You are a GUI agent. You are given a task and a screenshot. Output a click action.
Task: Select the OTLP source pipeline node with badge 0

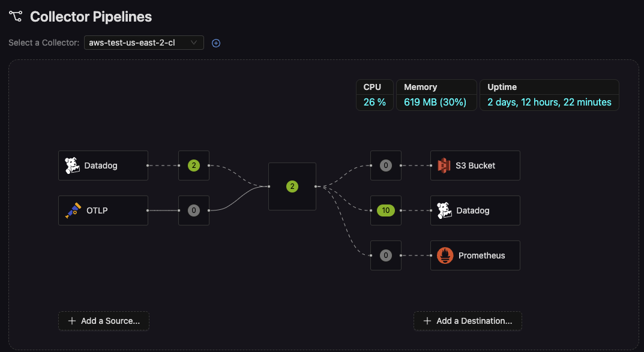pyautogui.click(x=193, y=210)
